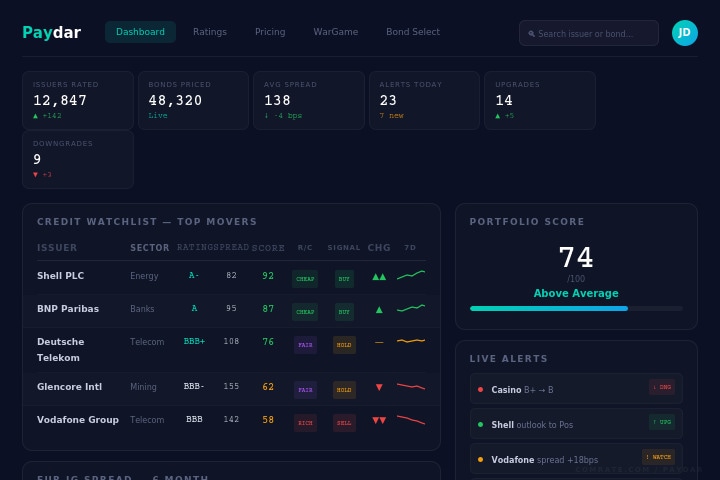Click Shell PLC's double up-arrow change indicator

(x=379, y=276)
